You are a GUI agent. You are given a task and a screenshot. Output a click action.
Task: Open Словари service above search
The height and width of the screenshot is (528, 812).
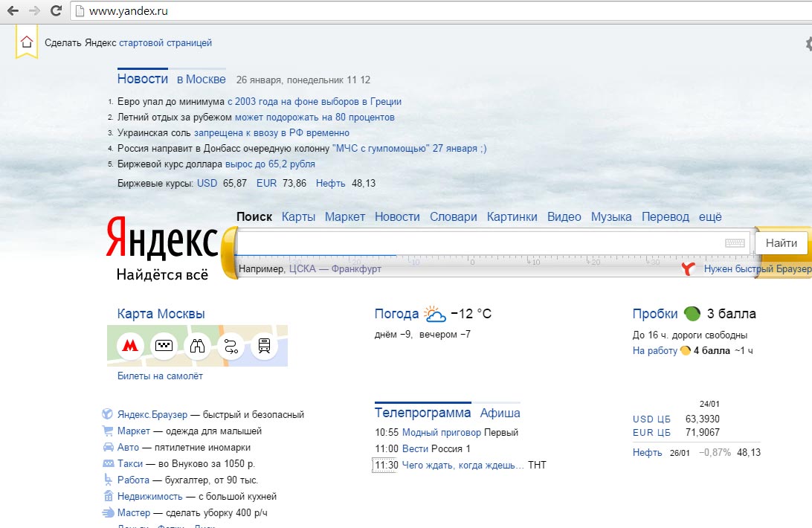tap(453, 216)
